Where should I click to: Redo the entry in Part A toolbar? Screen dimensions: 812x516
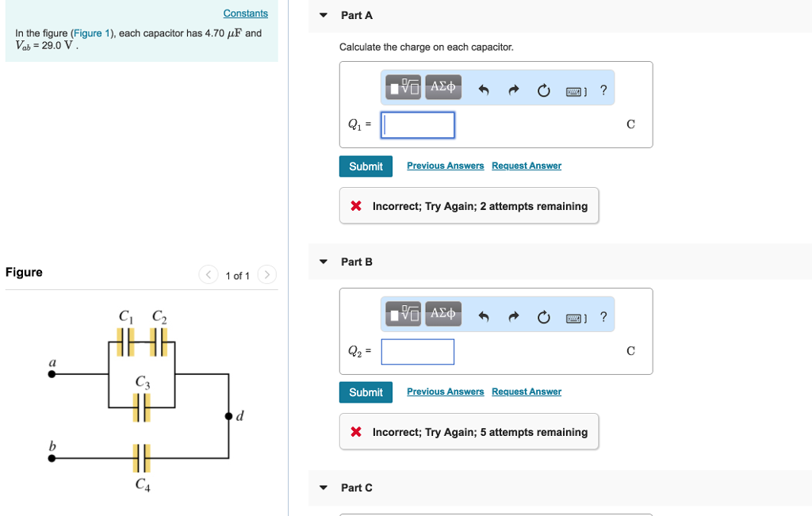click(x=513, y=90)
